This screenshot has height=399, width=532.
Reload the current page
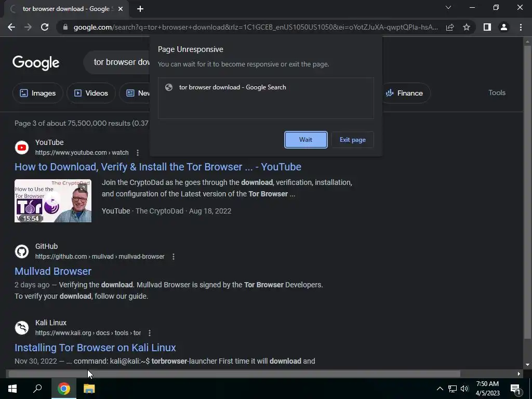45,27
